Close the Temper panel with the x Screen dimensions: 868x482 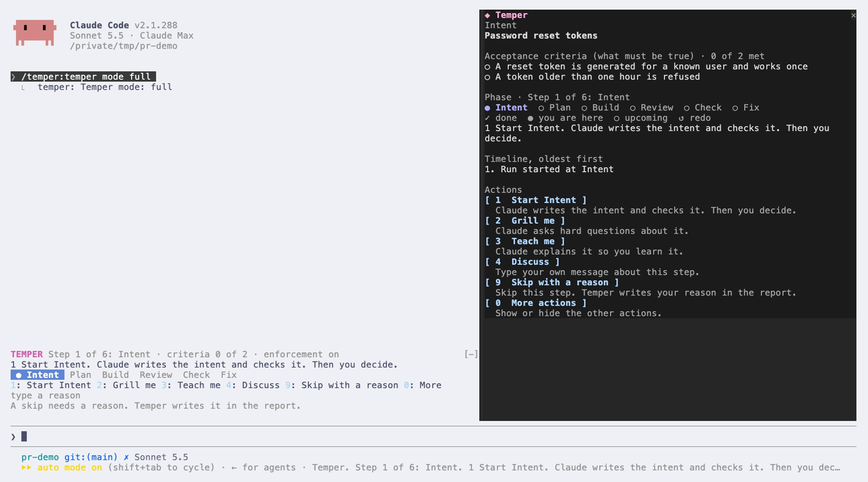click(x=853, y=15)
